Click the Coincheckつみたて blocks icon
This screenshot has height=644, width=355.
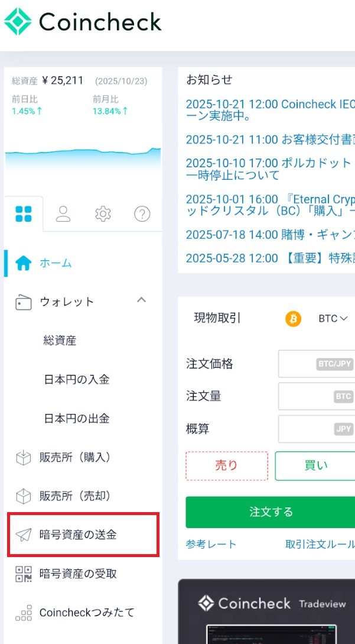(24, 613)
